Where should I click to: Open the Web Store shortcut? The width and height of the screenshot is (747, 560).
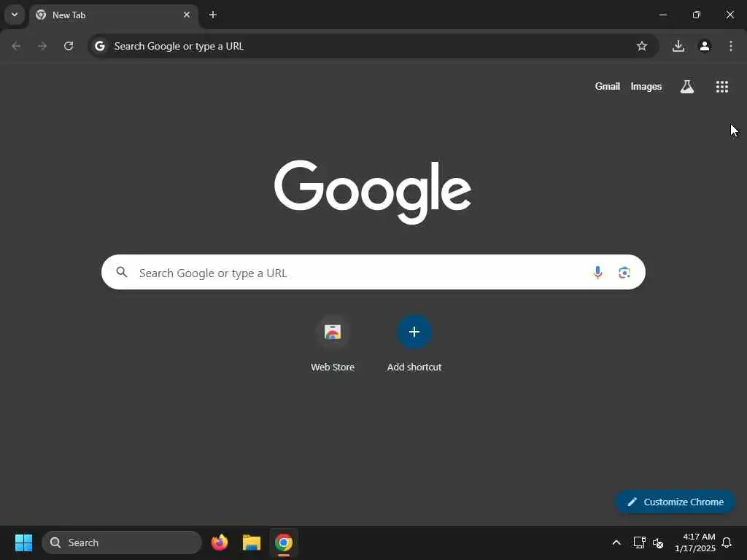click(x=333, y=343)
